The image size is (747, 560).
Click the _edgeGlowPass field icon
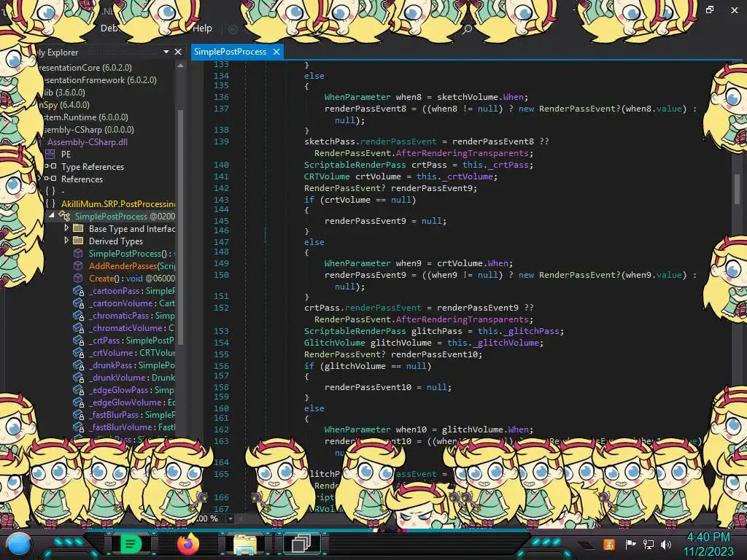pos(79,389)
